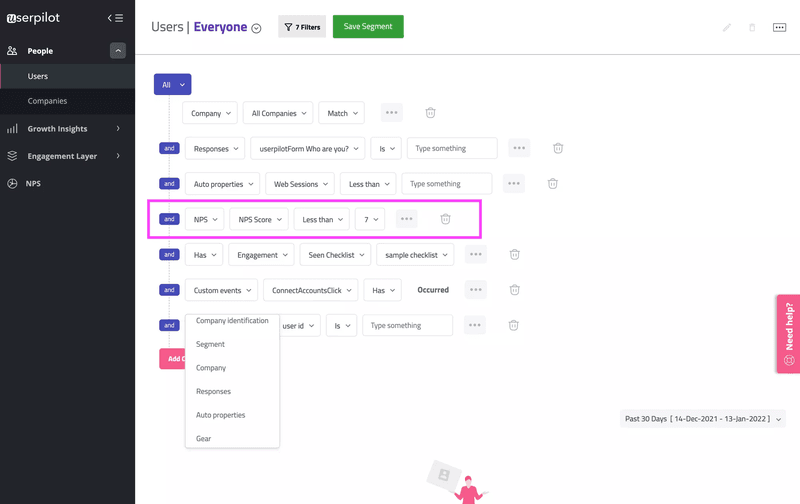Toggle the 'and' operator on user id row
Image resolution: width=800 pixels, height=504 pixels.
(x=169, y=325)
